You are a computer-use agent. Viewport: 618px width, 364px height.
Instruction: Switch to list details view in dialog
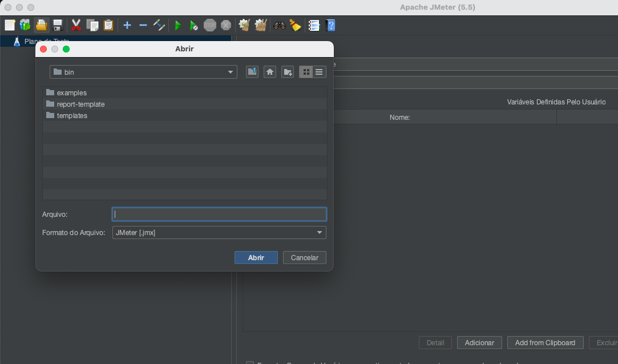click(319, 72)
